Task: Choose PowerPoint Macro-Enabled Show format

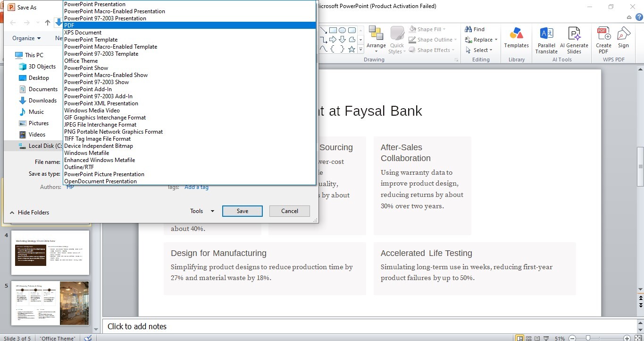Action: (190, 75)
